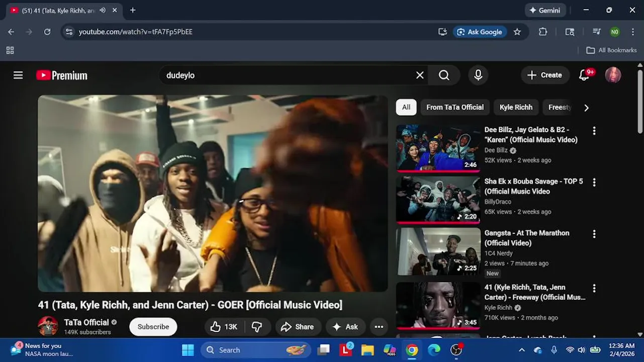Open the YouTube hamburger guide menu

click(x=18, y=75)
